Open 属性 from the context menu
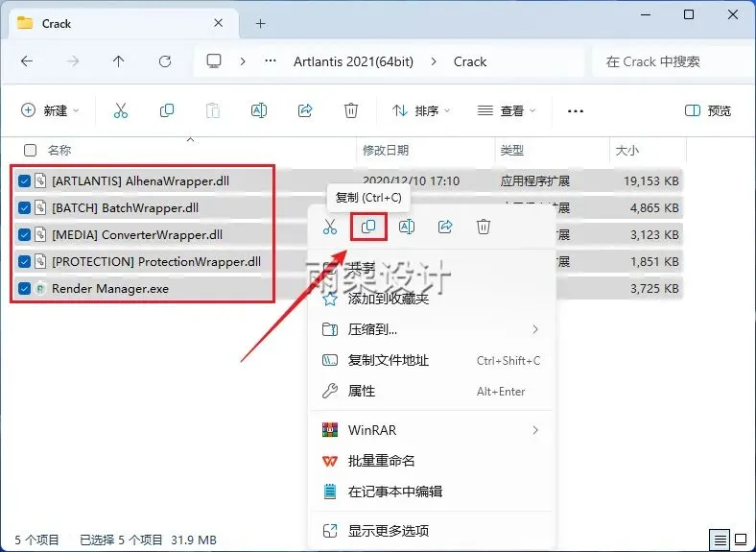756x552 pixels. point(431,391)
